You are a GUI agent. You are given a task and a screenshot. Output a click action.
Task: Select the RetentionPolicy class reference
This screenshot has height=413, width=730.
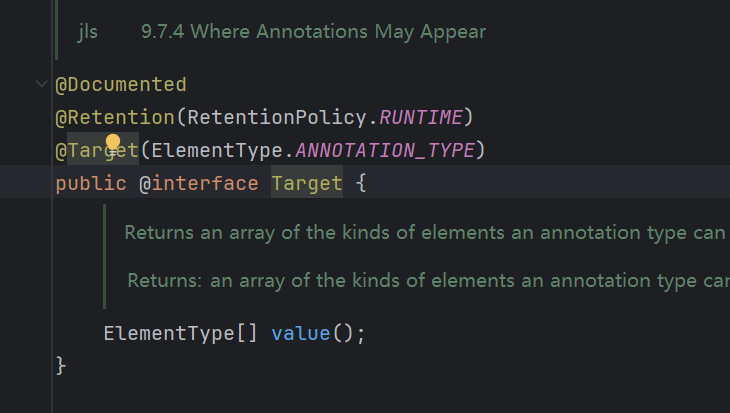tap(277, 117)
